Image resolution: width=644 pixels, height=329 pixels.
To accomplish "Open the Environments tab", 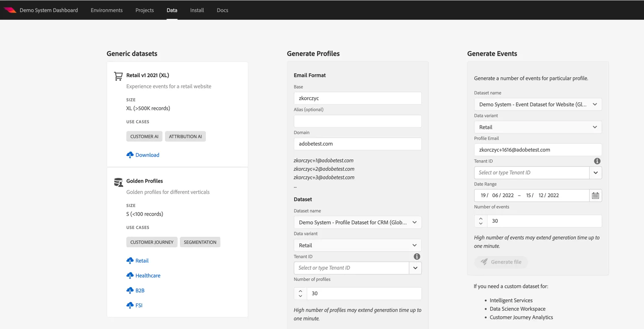I will click(x=106, y=10).
